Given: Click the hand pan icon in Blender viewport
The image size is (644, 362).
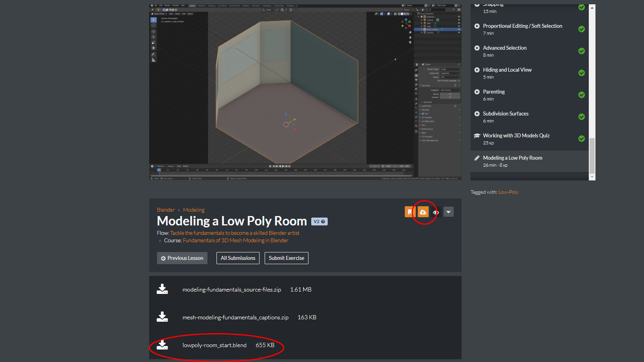Looking at the screenshot, I should [410, 38].
